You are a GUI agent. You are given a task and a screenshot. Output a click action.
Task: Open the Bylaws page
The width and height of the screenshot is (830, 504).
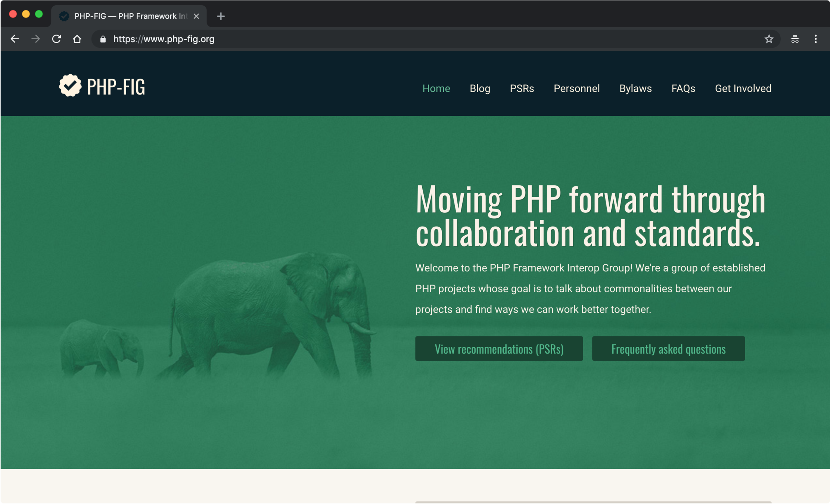click(635, 88)
